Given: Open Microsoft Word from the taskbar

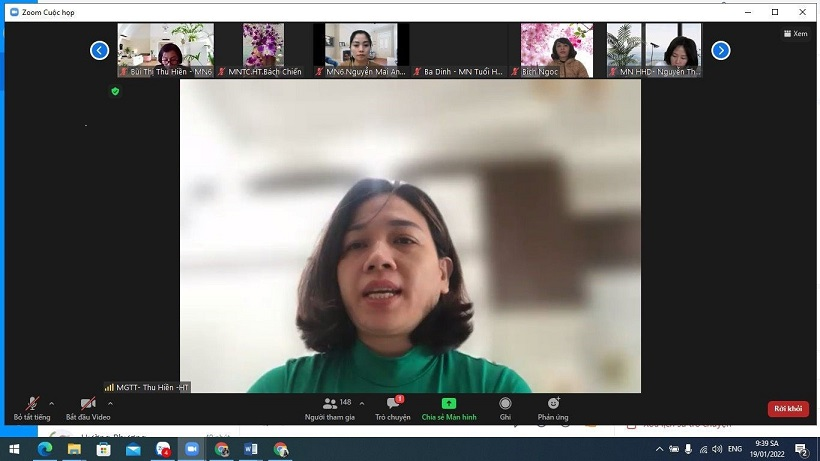Looking at the screenshot, I should (251, 450).
